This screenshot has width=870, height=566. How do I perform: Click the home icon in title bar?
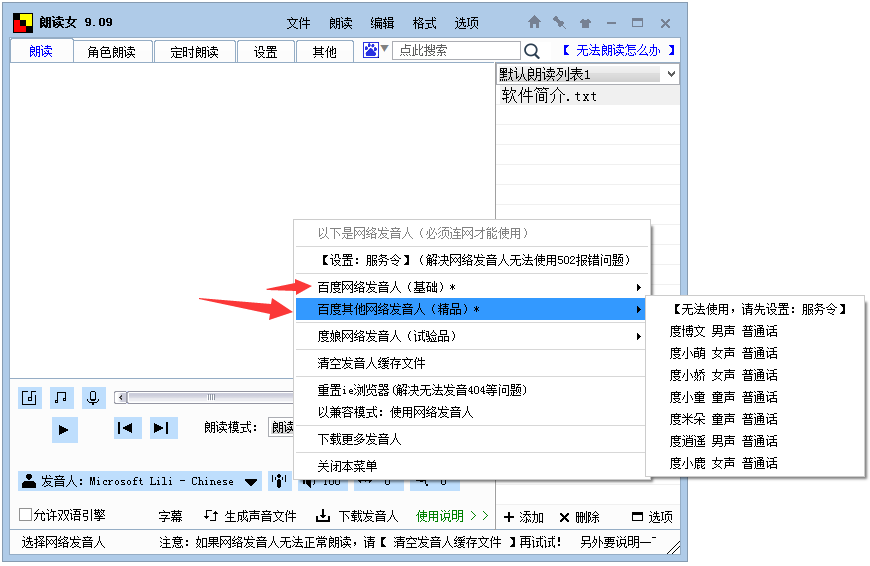534,22
